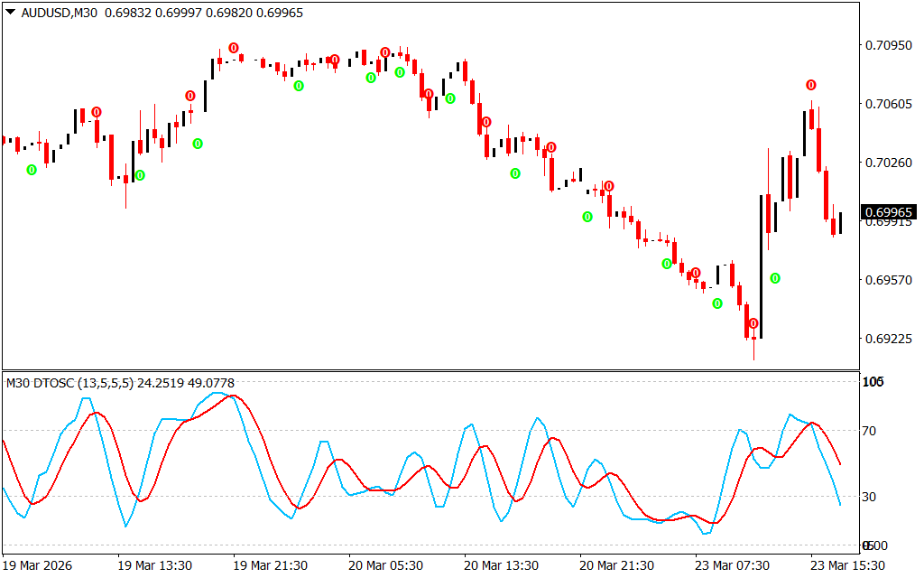Select the leftmost red signal marker

click(x=97, y=112)
